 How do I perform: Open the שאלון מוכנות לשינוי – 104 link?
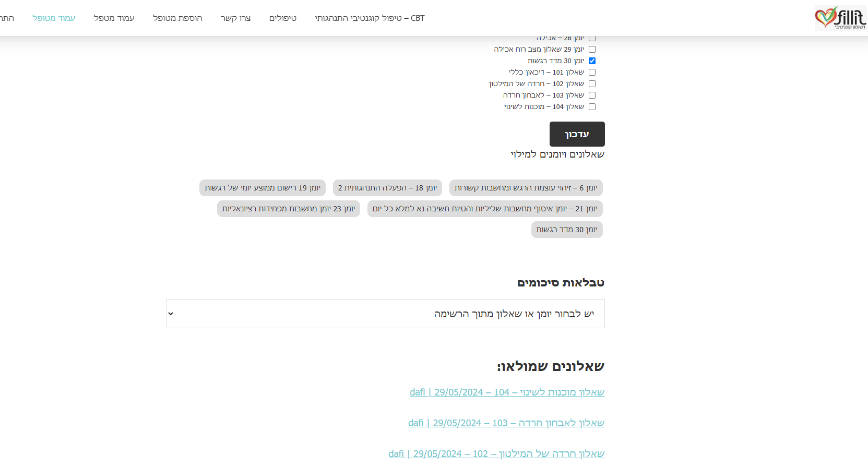click(507, 392)
